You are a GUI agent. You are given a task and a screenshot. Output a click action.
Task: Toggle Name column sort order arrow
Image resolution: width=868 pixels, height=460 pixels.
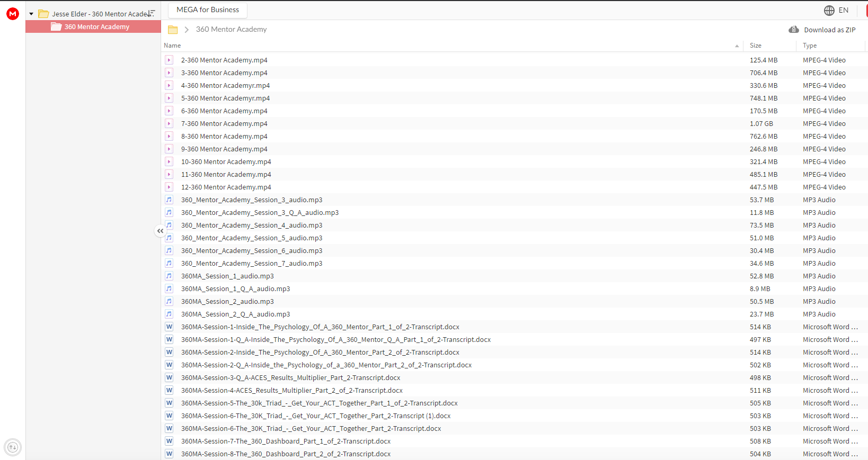[x=737, y=46]
